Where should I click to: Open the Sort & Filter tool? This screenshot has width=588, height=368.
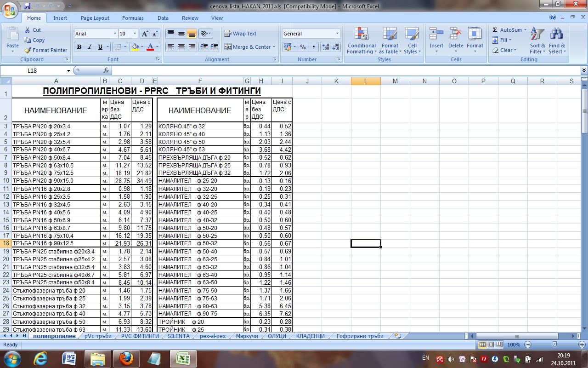[x=537, y=40]
